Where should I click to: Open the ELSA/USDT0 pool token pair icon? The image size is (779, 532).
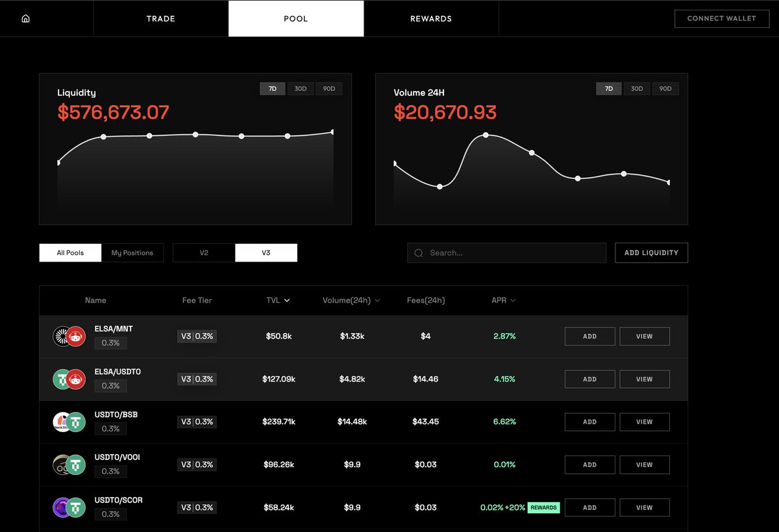(x=69, y=379)
